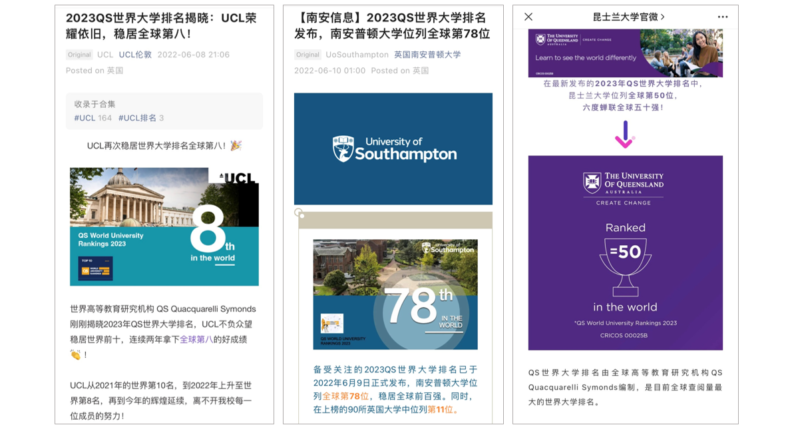Select the #UCL collection tag
The image size is (800, 427).
coord(92,118)
